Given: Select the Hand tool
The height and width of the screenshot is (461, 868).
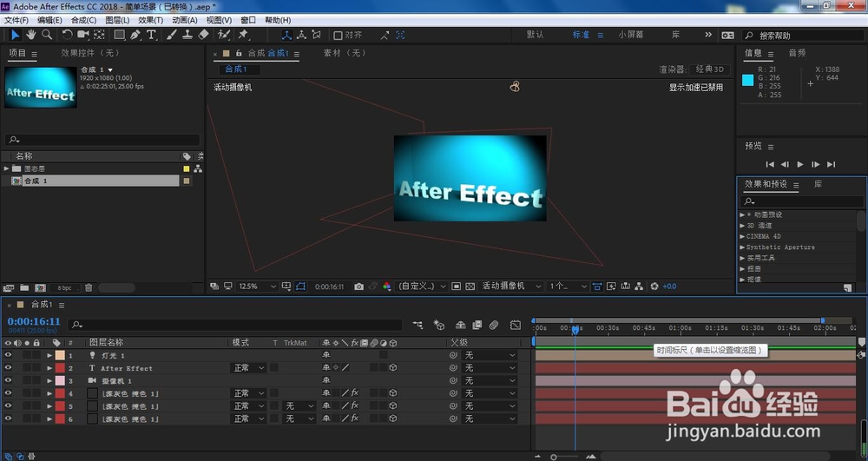Looking at the screenshot, I should pyautogui.click(x=31, y=35).
